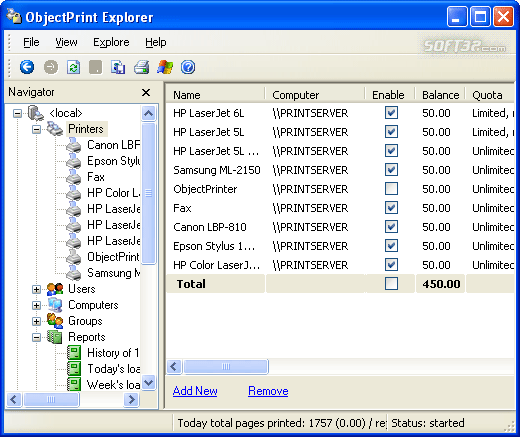This screenshot has width=520, height=437.
Task: Click the Canon LBP printer icon in tree
Action: (x=74, y=145)
